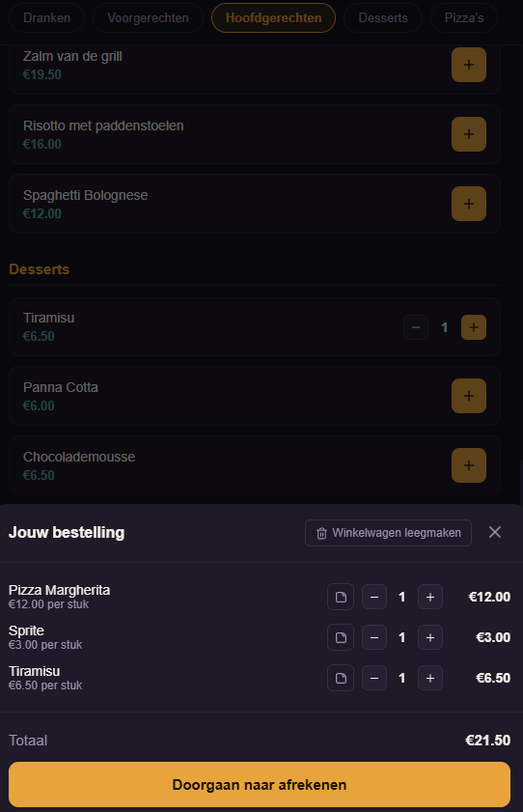
Task: Increase Pizza Margherita quantity in cart
Action: coord(430,597)
